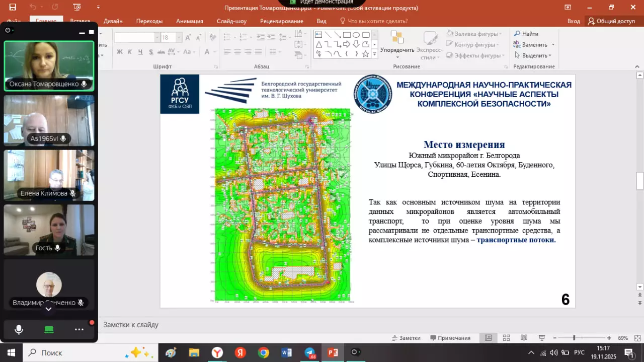The height and width of the screenshot is (362, 644).
Task: Click the zoom slider in status bar
Action: (x=574, y=338)
